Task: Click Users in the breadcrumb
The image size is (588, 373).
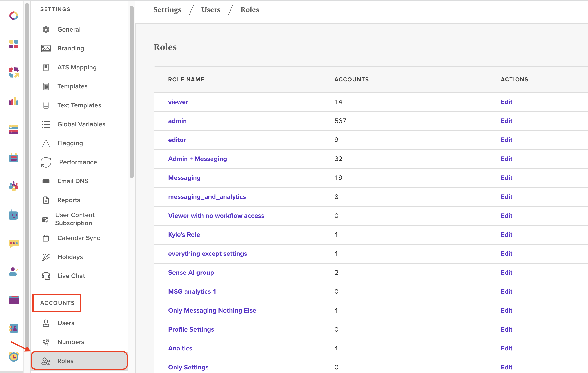Action: tap(210, 9)
